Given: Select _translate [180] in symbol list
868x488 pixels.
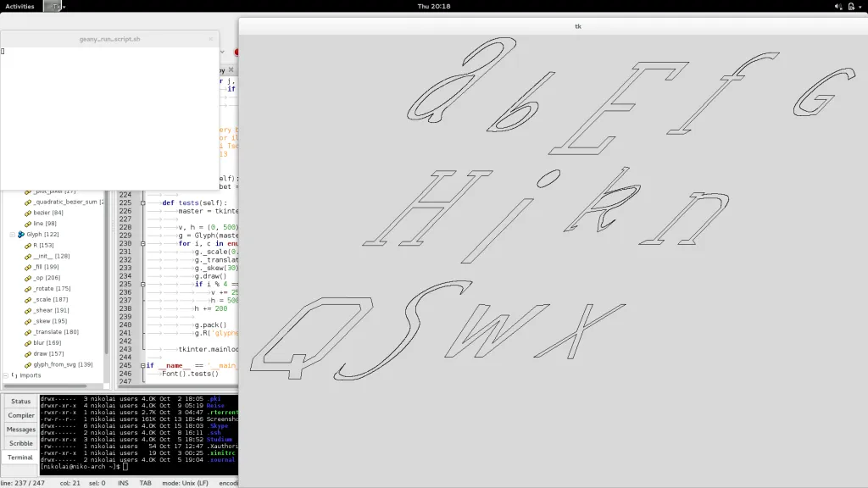Looking at the screenshot, I should point(55,332).
